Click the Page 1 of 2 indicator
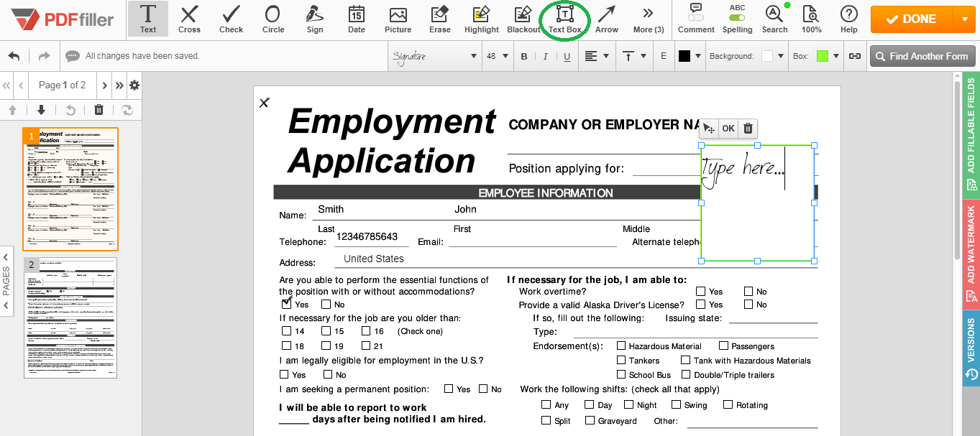The height and width of the screenshot is (436, 980). coord(63,85)
